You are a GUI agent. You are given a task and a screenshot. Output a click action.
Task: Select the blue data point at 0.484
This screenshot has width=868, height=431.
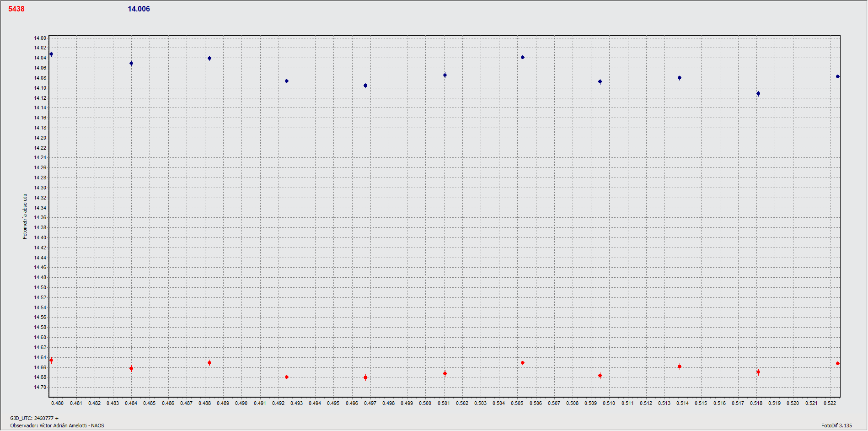131,63
